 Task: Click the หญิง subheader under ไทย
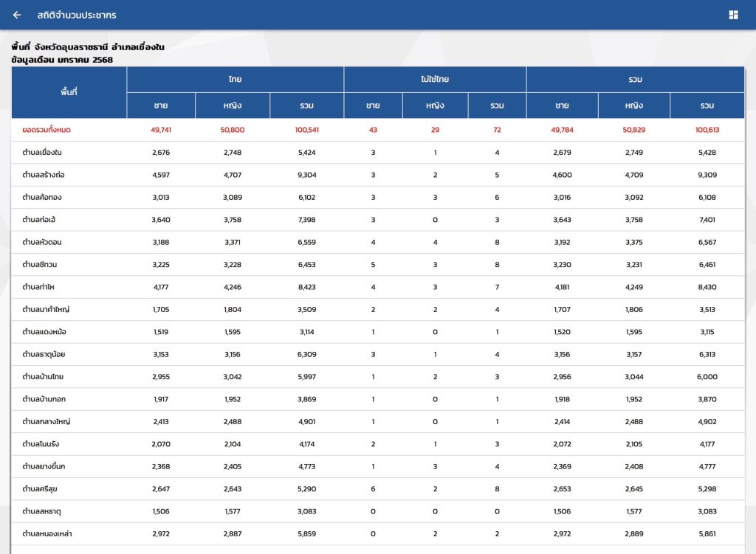pos(233,105)
